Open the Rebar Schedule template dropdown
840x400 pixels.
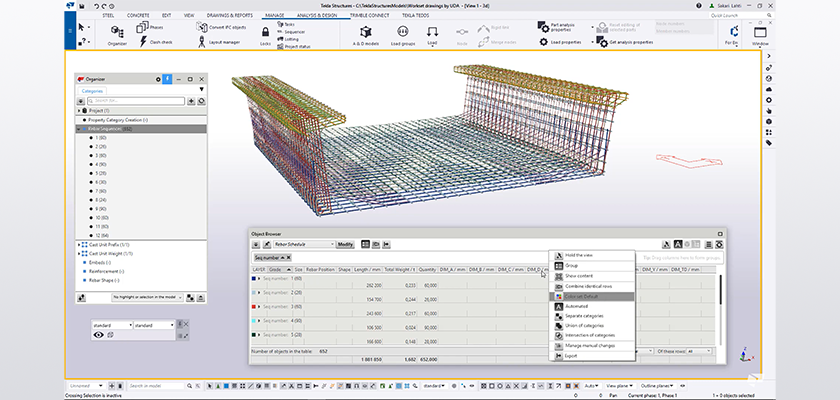(304, 244)
